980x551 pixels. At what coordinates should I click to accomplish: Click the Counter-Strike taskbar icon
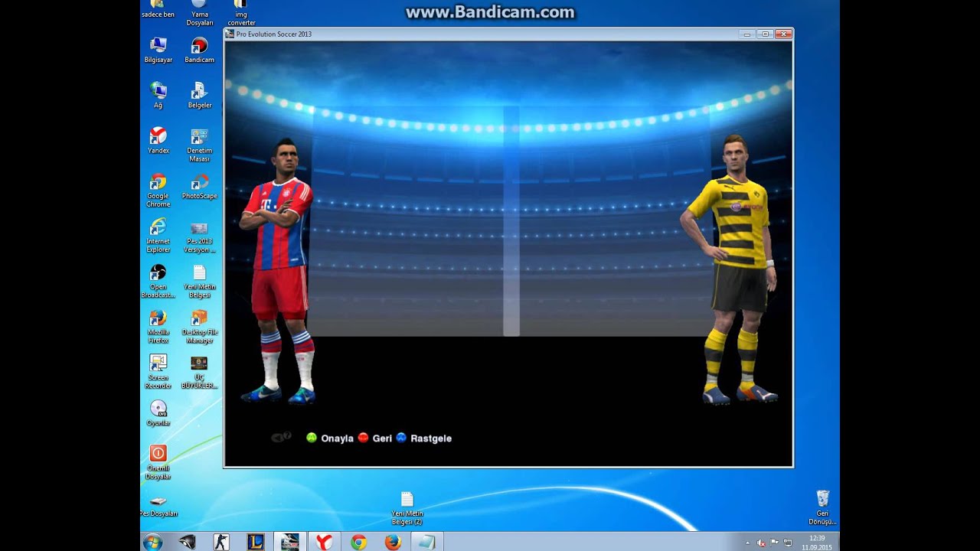pos(221,542)
